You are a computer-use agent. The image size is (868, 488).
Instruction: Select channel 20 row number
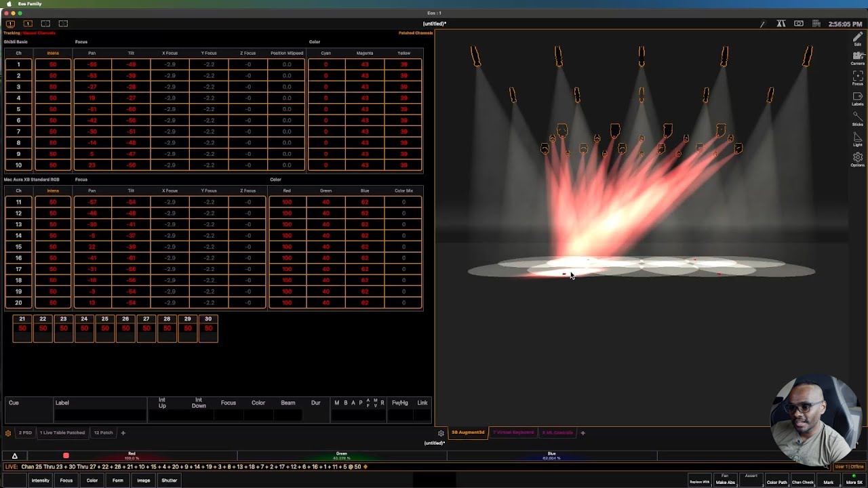click(18, 302)
